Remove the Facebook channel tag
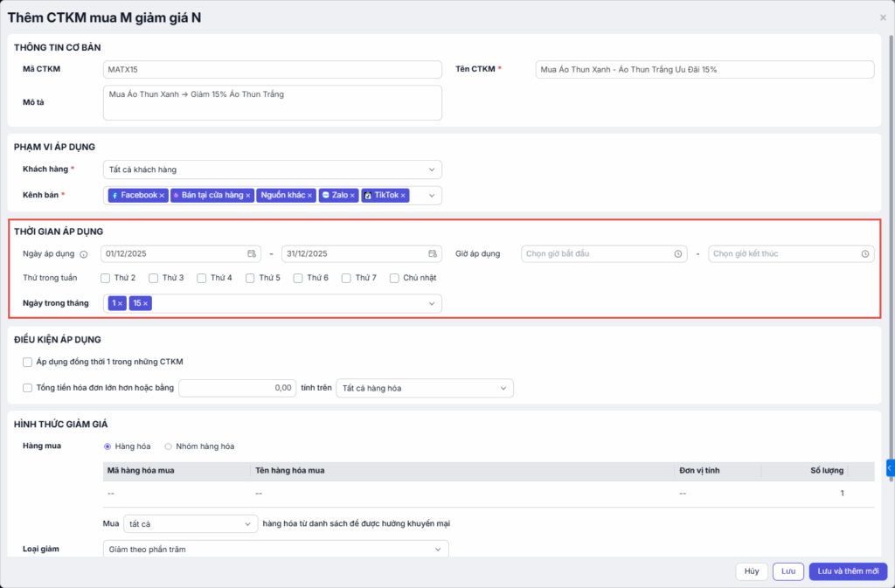Image resolution: width=895 pixels, height=588 pixels. click(x=162, y=196)
